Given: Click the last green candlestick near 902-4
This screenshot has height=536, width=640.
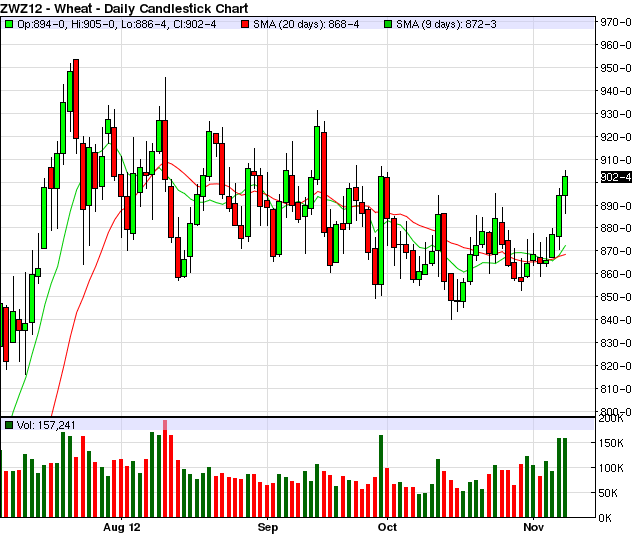Looking at the screenshot, I should pos(565,186).
